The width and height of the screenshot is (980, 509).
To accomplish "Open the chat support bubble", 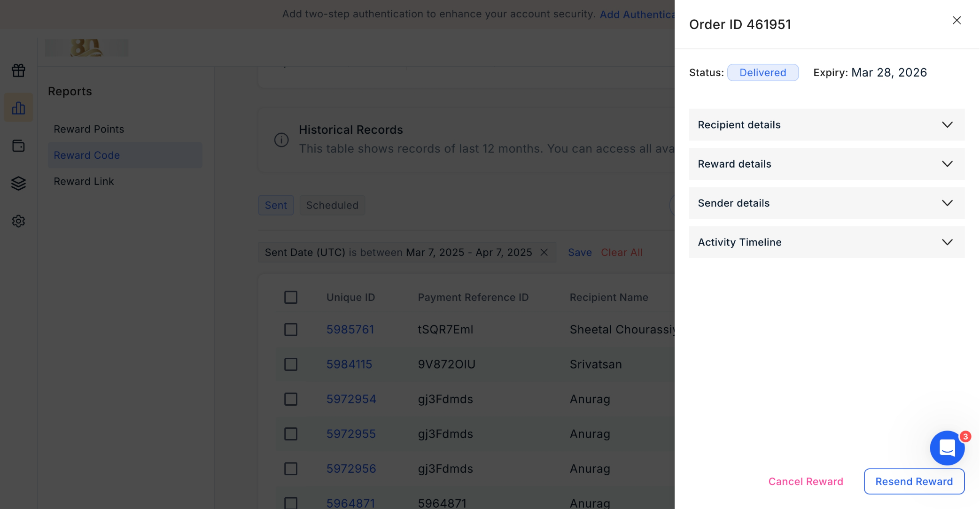I will (947, 448).
